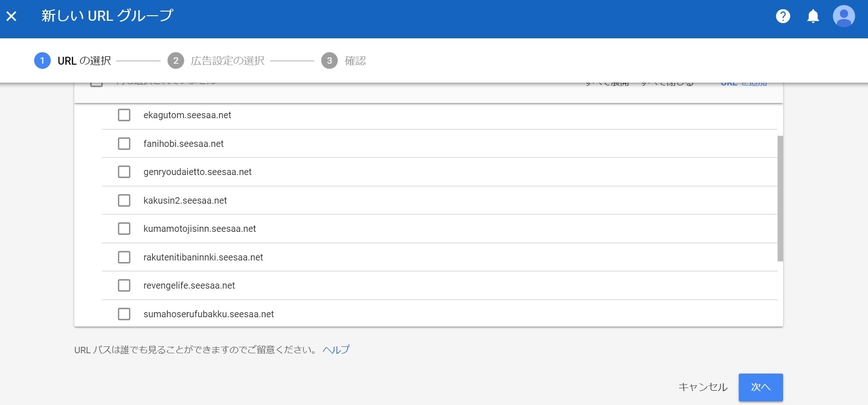
Task: Check the genryoudaietto.seesaa.net checkbox
Action: coord(124,172)
